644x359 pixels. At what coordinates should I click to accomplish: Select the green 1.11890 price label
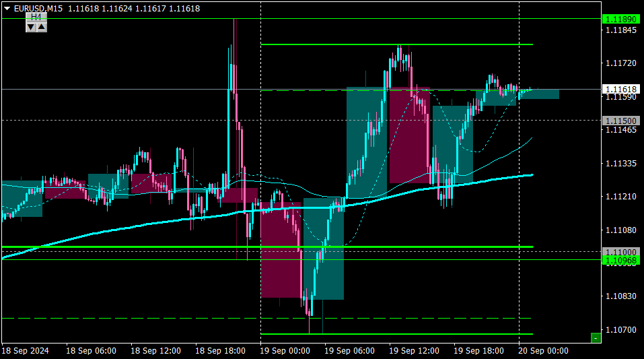click(621, 19)
